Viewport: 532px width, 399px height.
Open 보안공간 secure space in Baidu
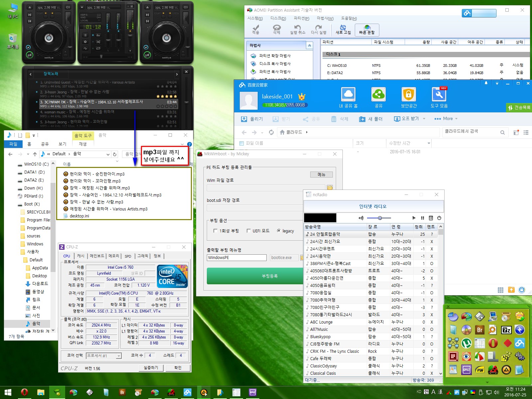coord(409,97)
